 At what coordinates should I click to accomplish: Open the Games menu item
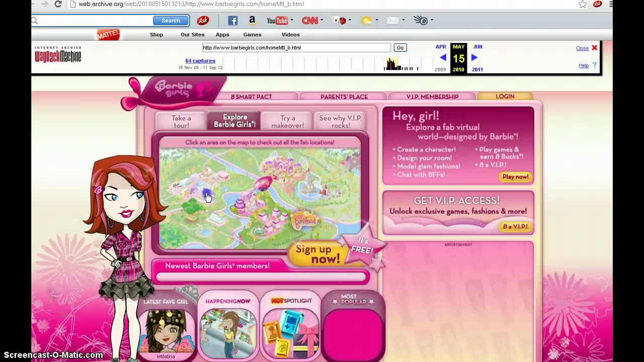point(253,35)
